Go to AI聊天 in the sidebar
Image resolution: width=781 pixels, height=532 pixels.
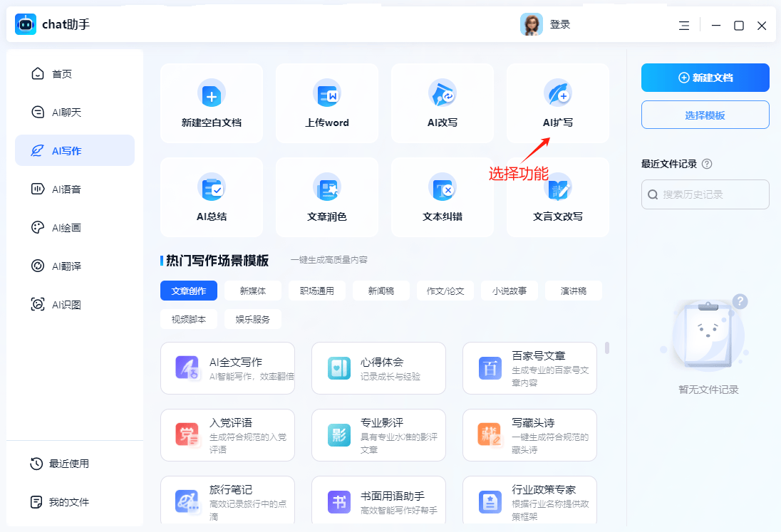pyautogui.click(x=66, y=113)
